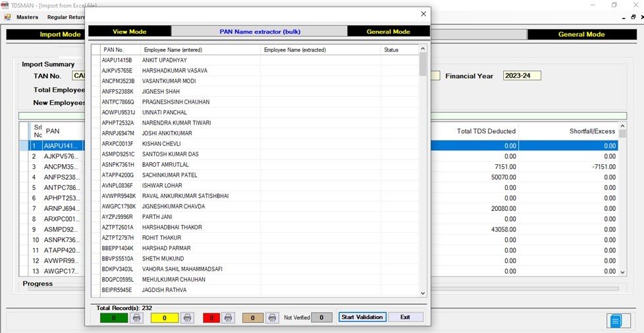Screen dimensions: 644x333
Task: Click the PAN No. column header
Action: pos(121,49)
